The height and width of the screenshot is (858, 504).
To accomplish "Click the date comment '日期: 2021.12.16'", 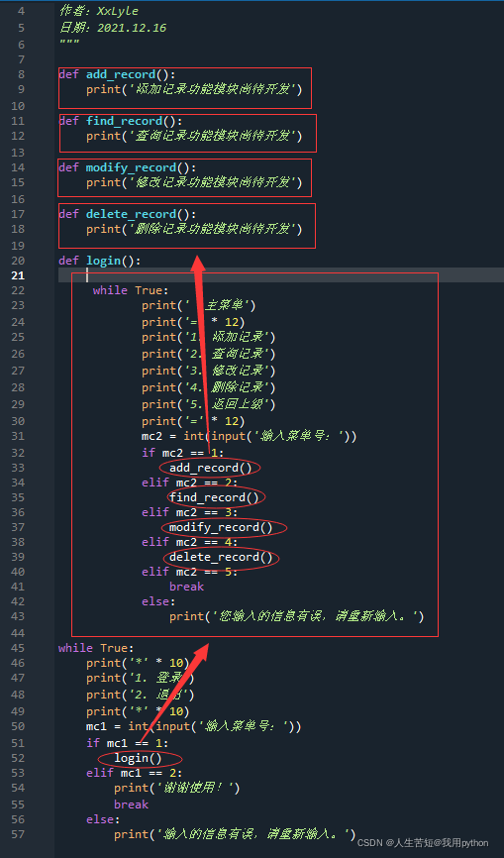I will 113,28.
